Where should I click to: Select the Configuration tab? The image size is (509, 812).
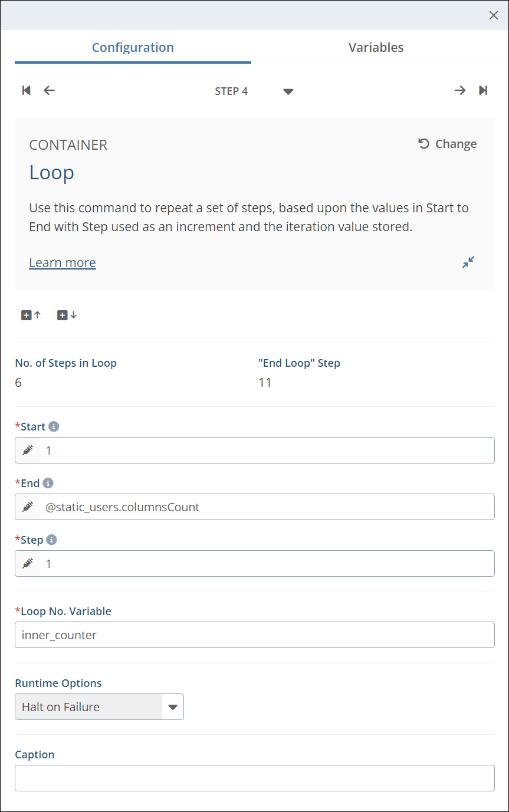click(133, 48)
